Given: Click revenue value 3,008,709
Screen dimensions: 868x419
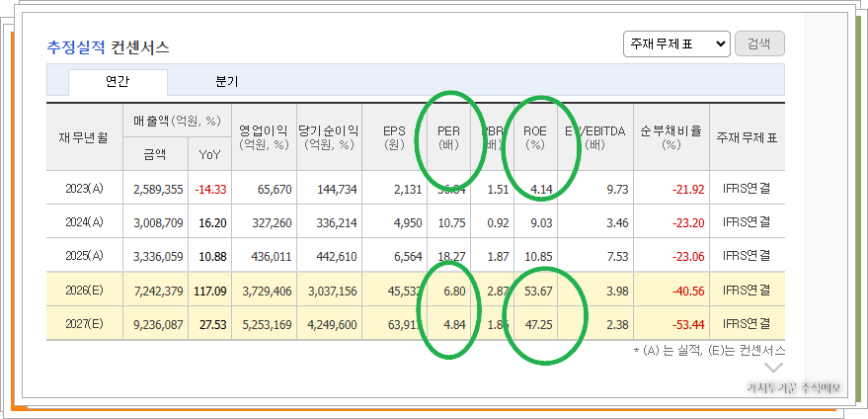Looking at the screenshot, I should [158, 223].
